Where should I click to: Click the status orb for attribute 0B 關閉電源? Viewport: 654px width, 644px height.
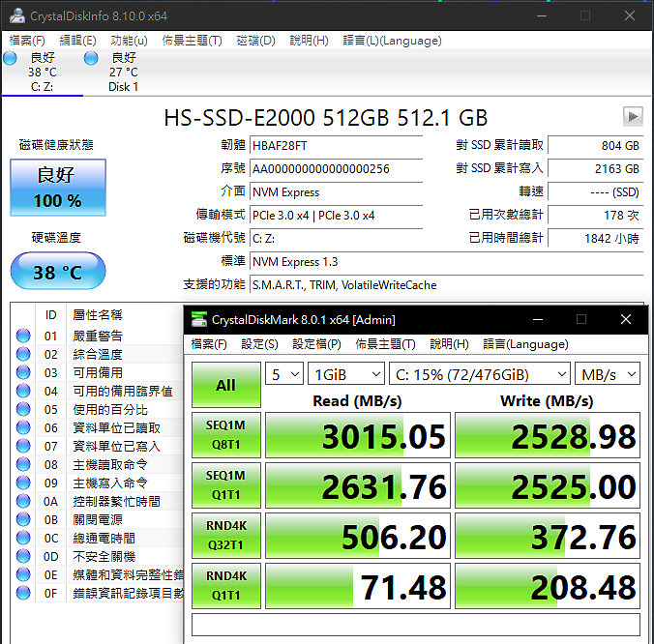(x=23, y=519)
